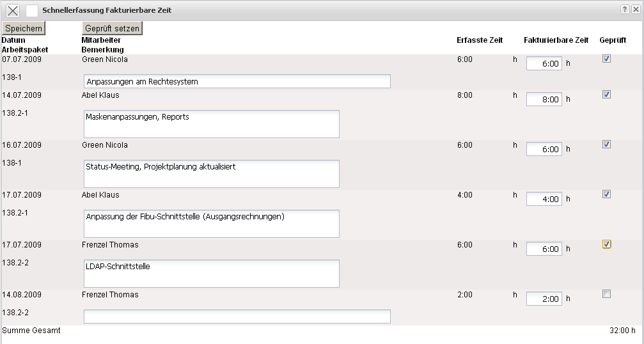Click the 4:00 billable time input
Screen dimensions: 644x344
pyautogui.click(x=544, y=199)
